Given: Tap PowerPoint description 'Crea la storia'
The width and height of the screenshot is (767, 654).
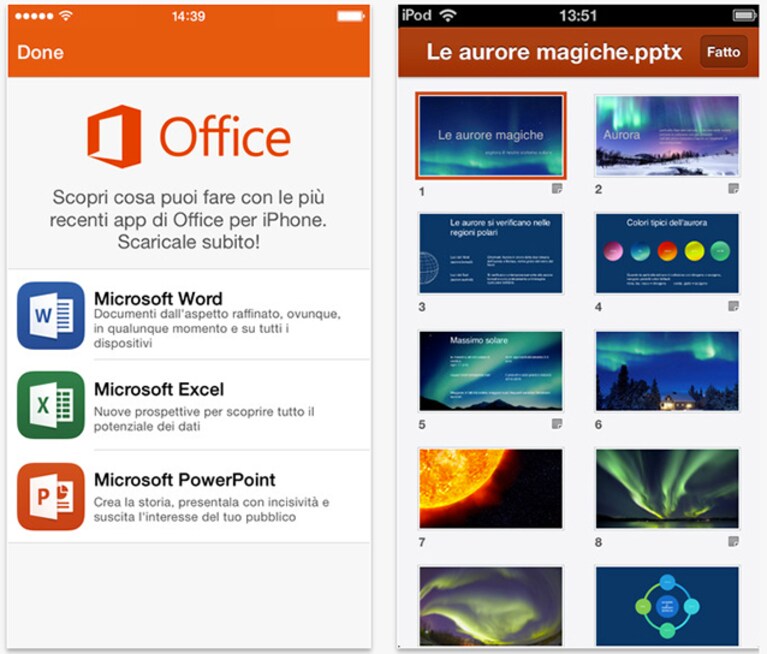Looking at the screenshot, I should [x=211, y=509].
